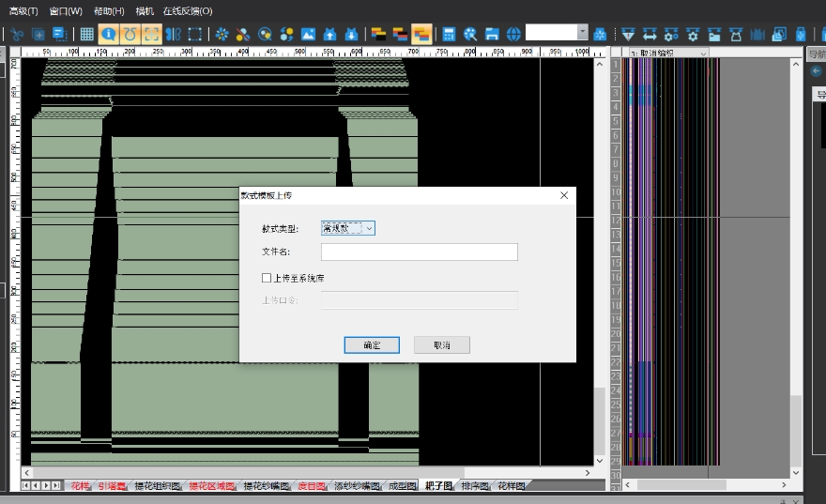The height and width of the screenshot is (504, 826).
Task: Click the 取消 button in dialog
Action: [441, 345]
